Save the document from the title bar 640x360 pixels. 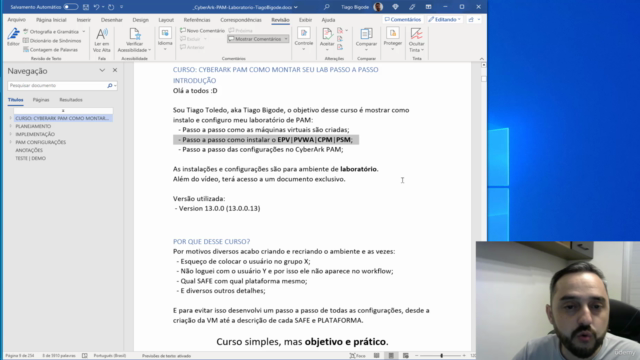(86, 7)
